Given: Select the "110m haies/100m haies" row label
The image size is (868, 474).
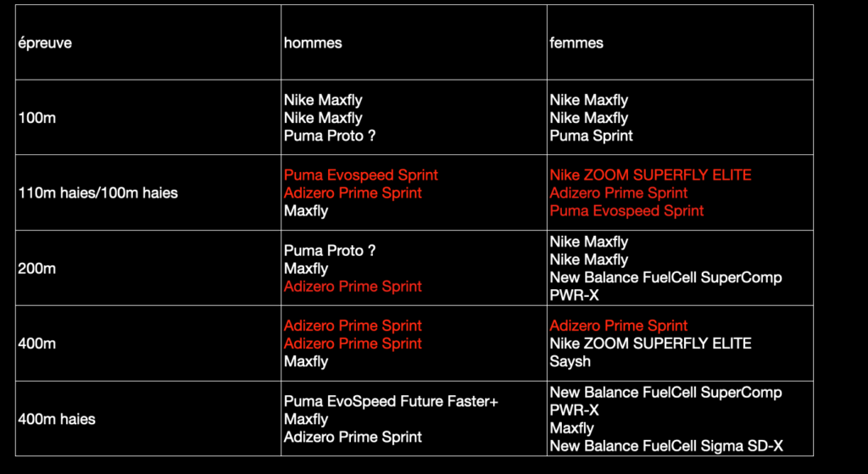Looking at the screenshot, I should click(x=97, y=193).
